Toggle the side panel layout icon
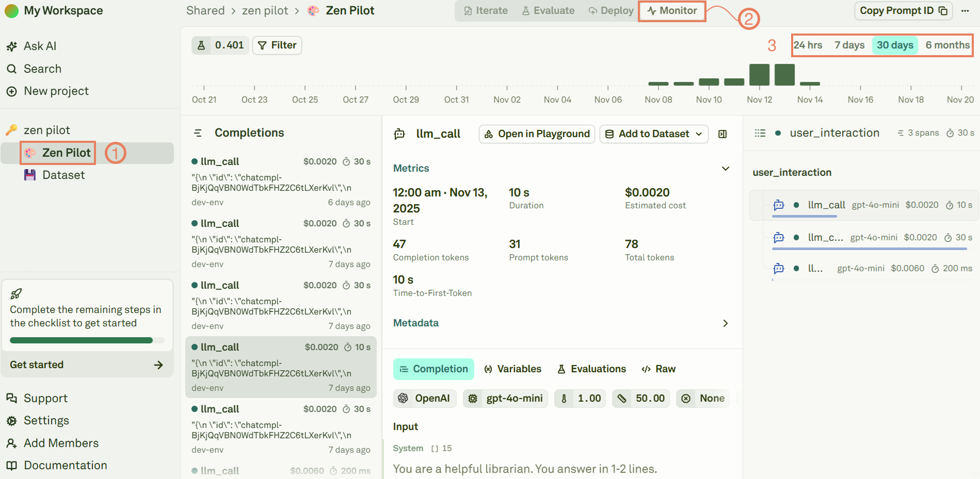 [722, 134]
